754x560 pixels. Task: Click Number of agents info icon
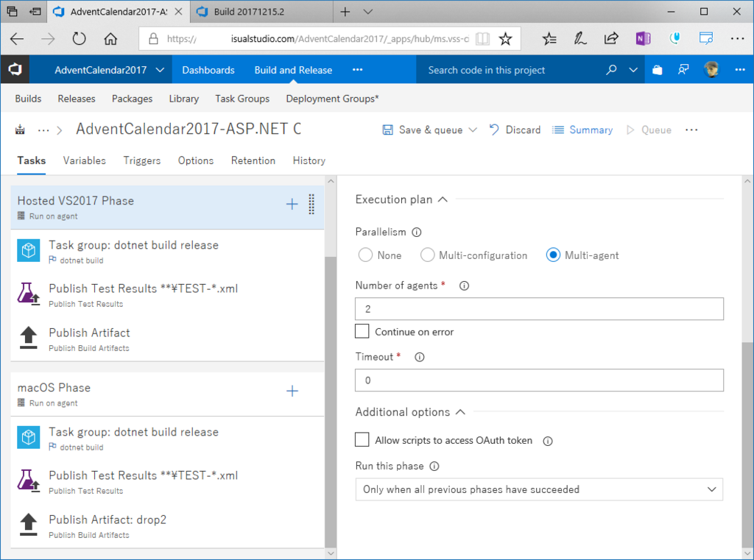point(464,286)
